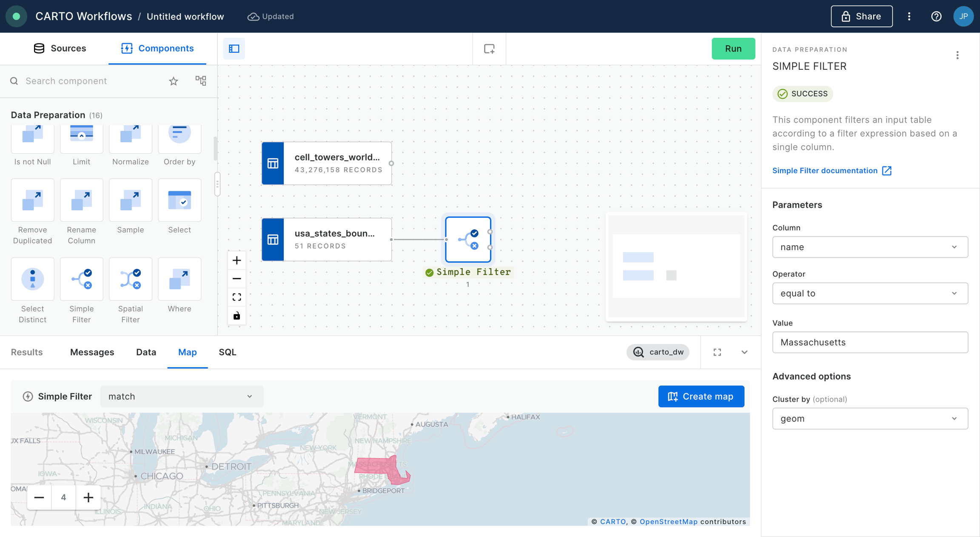Toggle component tree view layout

click(201, 81)
